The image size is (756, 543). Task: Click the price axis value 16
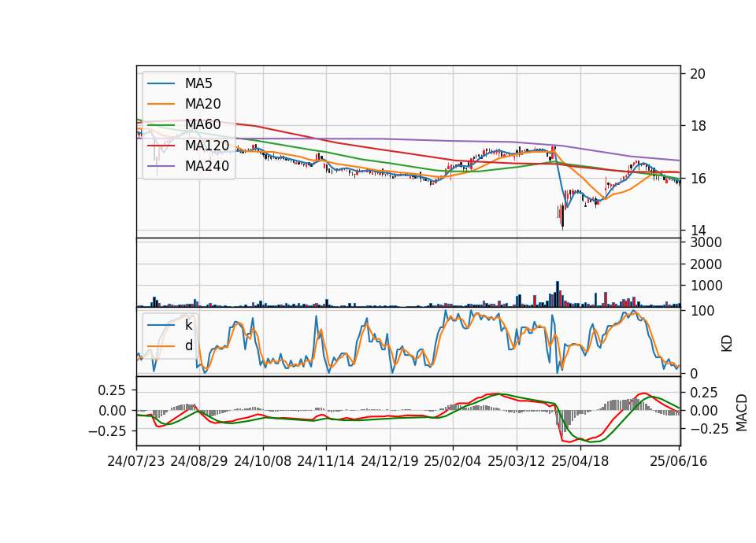tap(698, 179)
